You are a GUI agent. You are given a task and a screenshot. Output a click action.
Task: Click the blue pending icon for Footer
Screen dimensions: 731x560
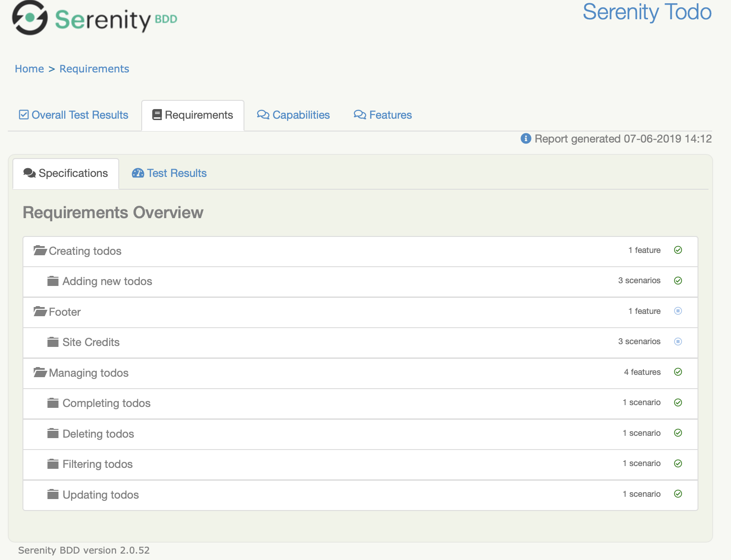tap(678, 311)
